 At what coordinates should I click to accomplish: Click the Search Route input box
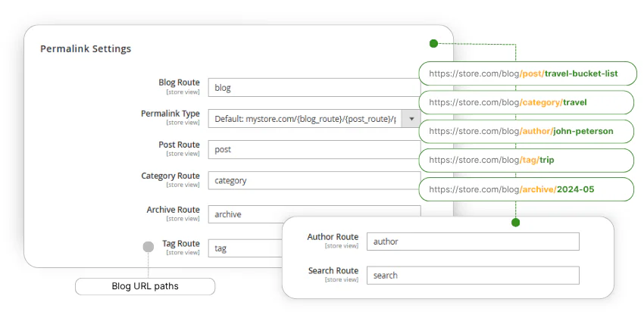click(472, 276)
